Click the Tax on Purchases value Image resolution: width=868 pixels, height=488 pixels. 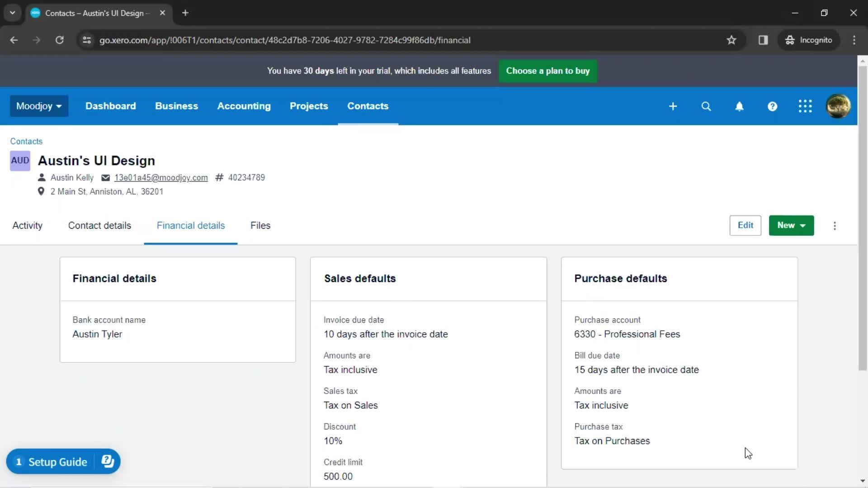click(x=612, y=441)
